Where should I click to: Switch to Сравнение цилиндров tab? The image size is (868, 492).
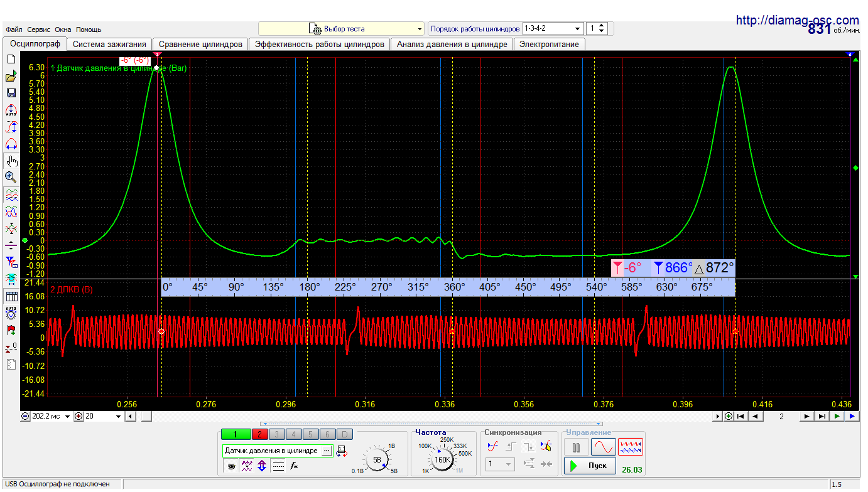[x=200, y=44]
